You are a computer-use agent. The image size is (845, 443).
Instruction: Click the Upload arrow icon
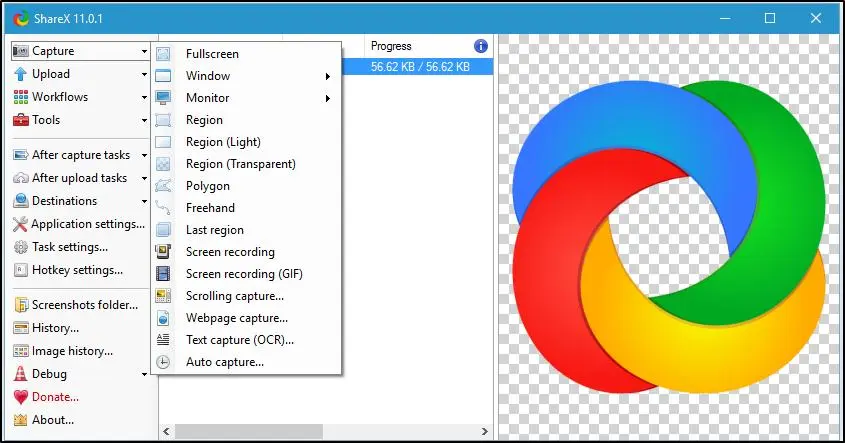20,74
